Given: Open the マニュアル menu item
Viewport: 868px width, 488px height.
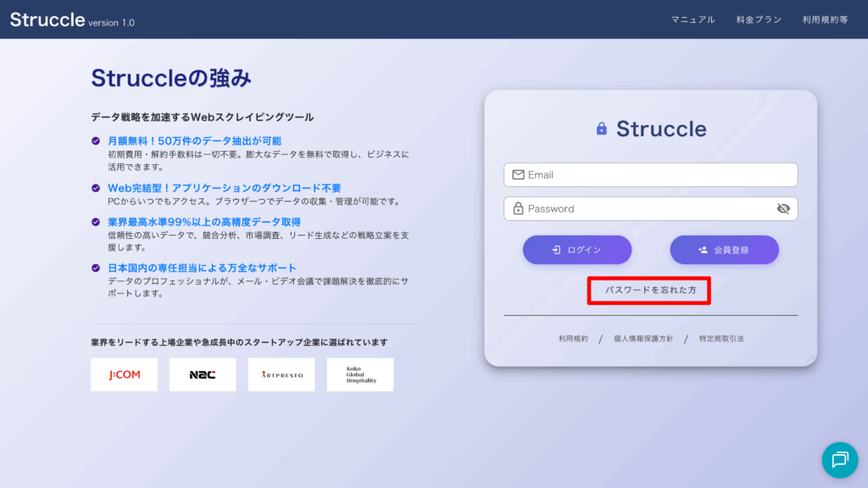Looking at the screenshot, I should point(693,19).
